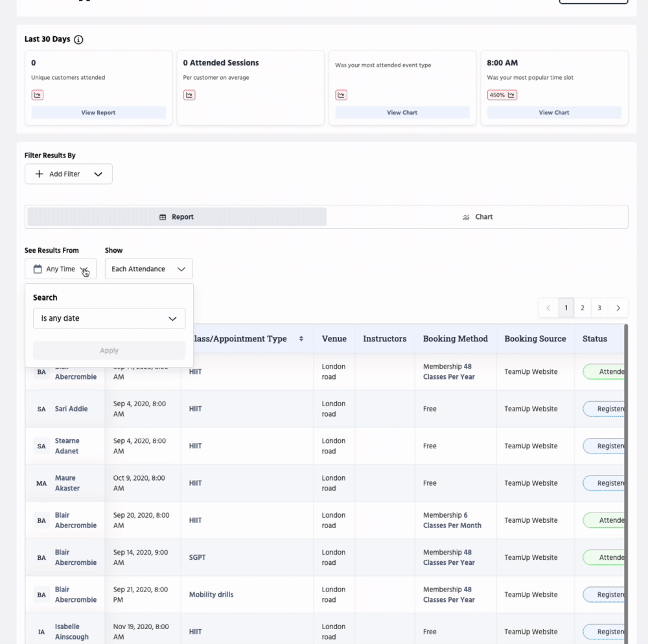Image resolution: width=648 pixels, height=644 pixels.
Task: Click View Report under unique customers
Action: 98,113
